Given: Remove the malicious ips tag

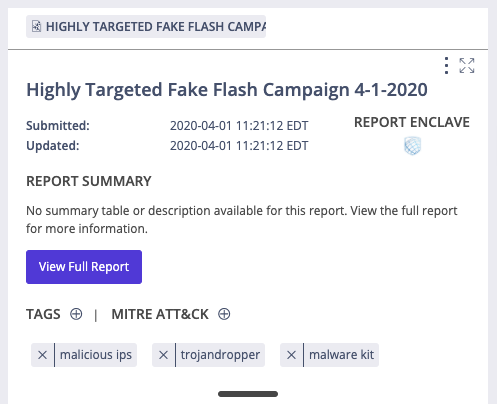Looking at the screenshot, I should (42, 355).
